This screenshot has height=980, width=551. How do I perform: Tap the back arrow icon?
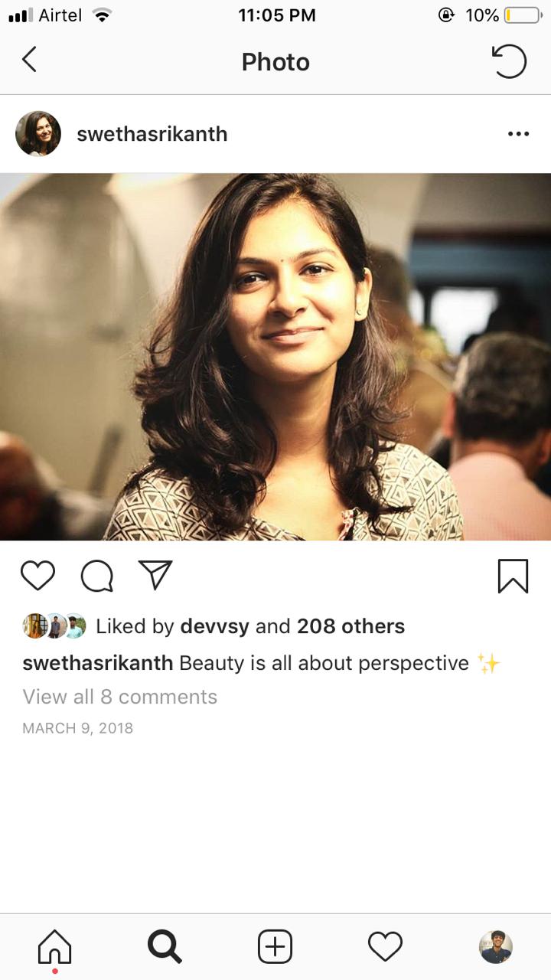tap(29, 60)
